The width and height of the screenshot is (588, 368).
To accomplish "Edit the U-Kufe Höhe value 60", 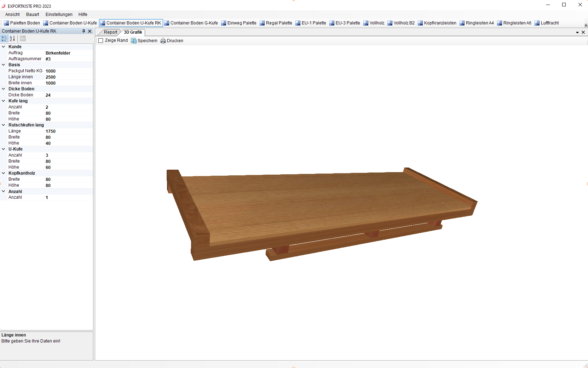I will tap(69, 168).
